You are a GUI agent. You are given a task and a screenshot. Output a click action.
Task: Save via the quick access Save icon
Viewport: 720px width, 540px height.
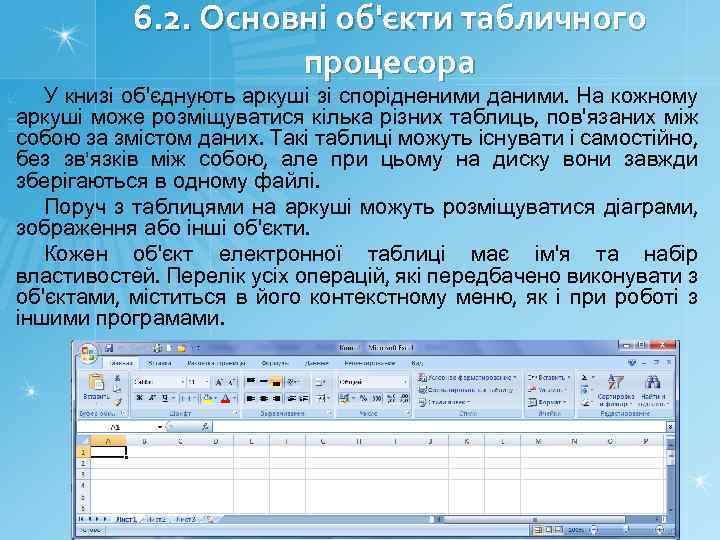coord(109,348)
